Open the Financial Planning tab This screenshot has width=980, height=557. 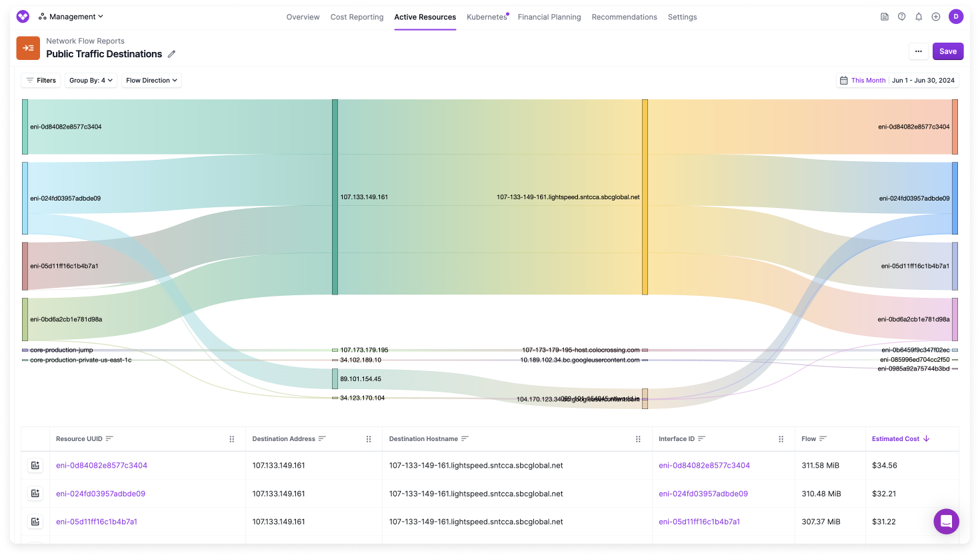(x=549, y=17)
